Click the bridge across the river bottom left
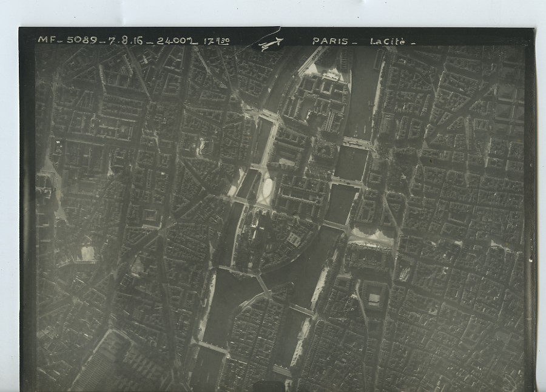The width and height of the screenshot is (546, 392). tap(212, 347)
